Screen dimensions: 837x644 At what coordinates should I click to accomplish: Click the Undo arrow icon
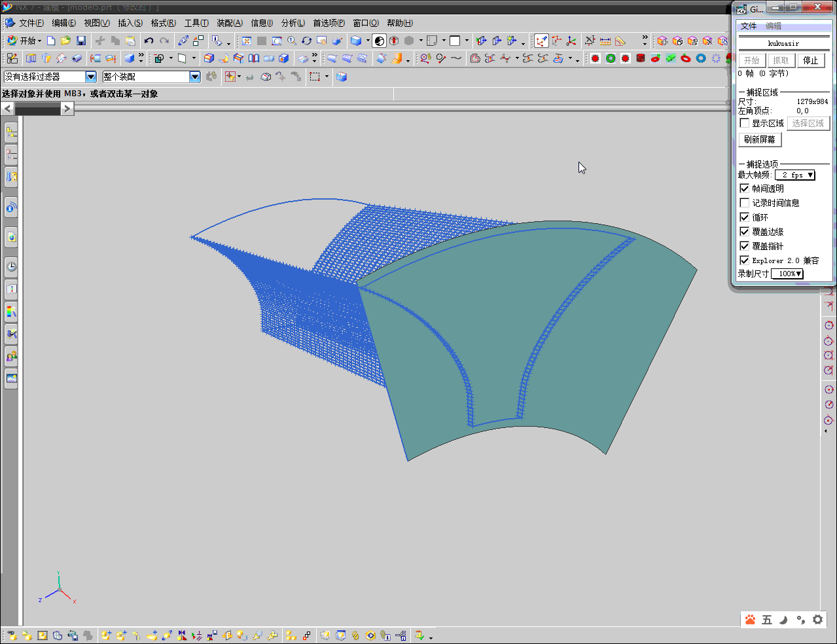(149, 41)
